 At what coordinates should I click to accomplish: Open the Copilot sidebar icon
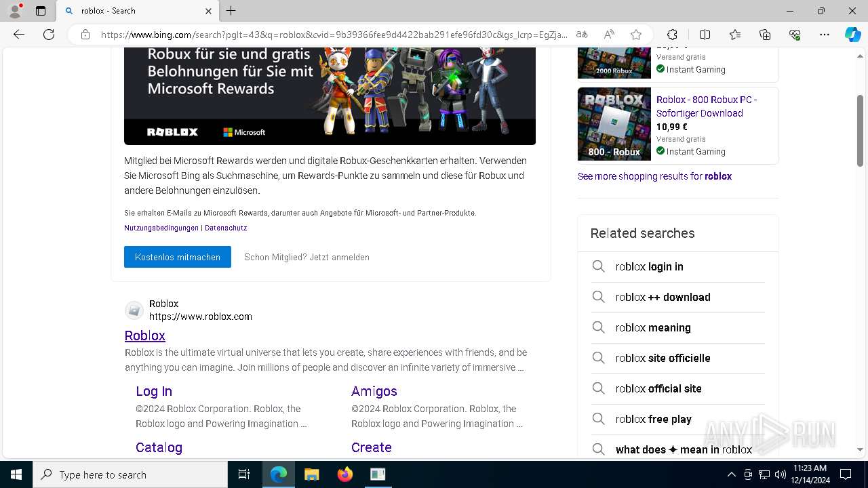852,35
